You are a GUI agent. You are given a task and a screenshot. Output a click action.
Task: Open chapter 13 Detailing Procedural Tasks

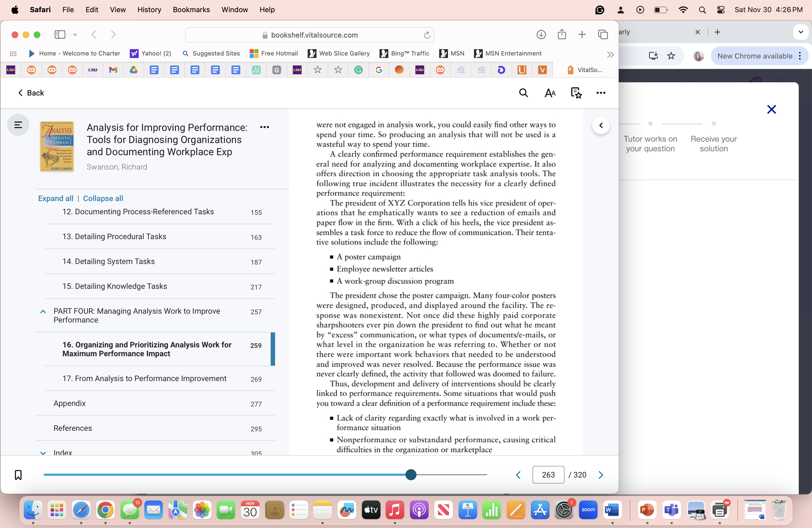[x=114, y=236]
